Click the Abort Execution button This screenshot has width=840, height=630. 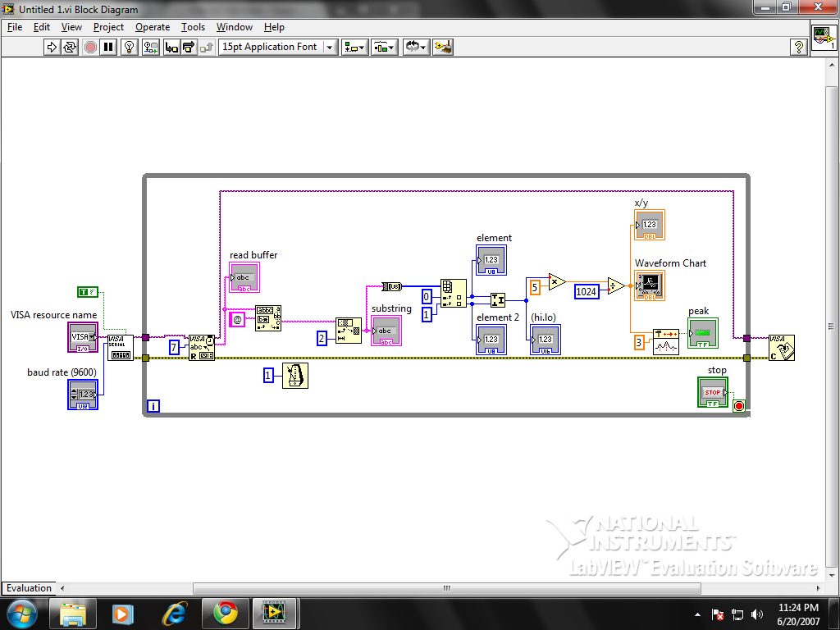pos(90,47)
